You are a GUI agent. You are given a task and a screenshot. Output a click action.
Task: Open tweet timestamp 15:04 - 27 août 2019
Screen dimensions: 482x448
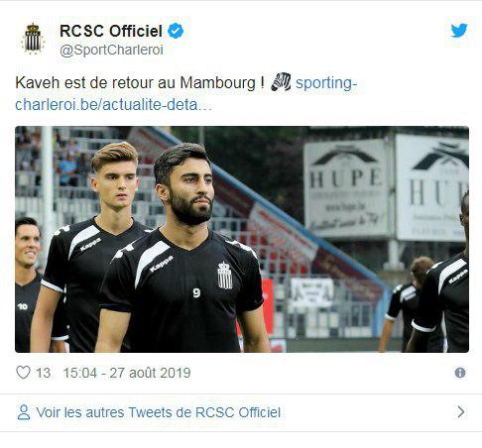click(127, 373)
